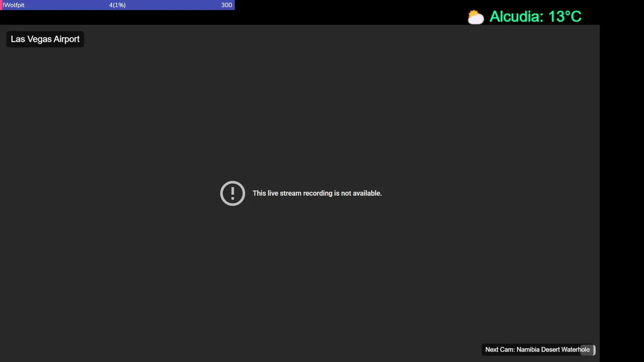The image size is (644, 362).
Task: Click the Alcudia: 13°C temperature text
Action: 535,17
